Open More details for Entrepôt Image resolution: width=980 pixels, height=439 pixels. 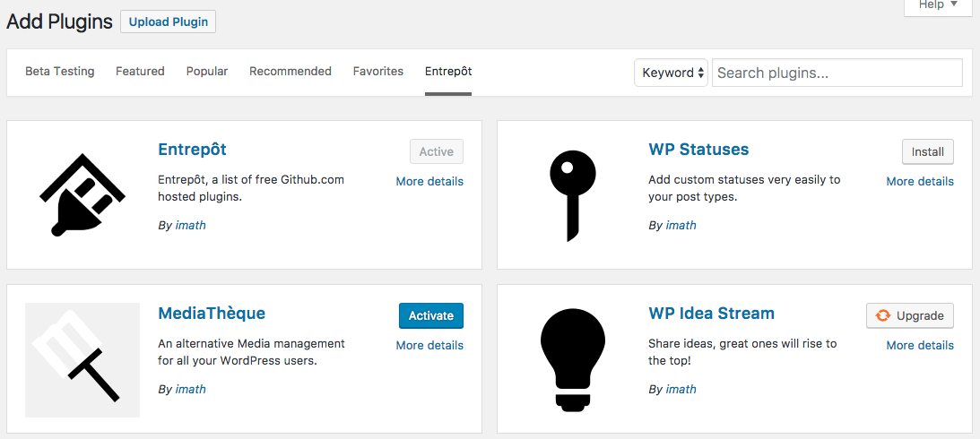(430, 182)
